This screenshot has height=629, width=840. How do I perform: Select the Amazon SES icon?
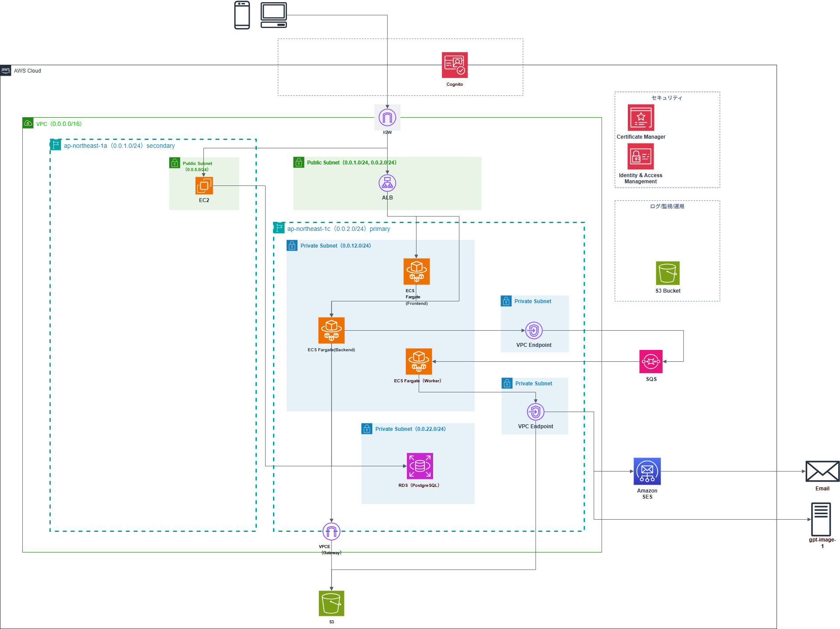pos(647,471)
